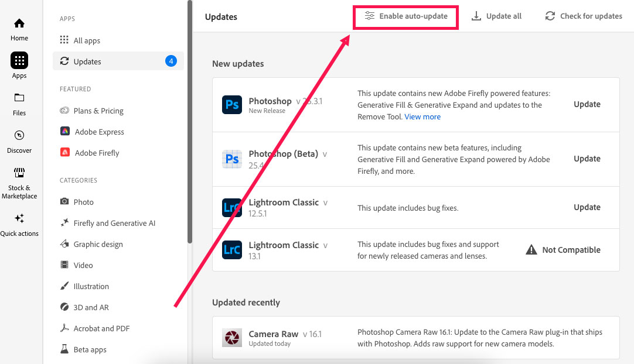This screenshot has width=634, height=364.
Task: Click the Photoshop app icon
Action: [232, 105]
